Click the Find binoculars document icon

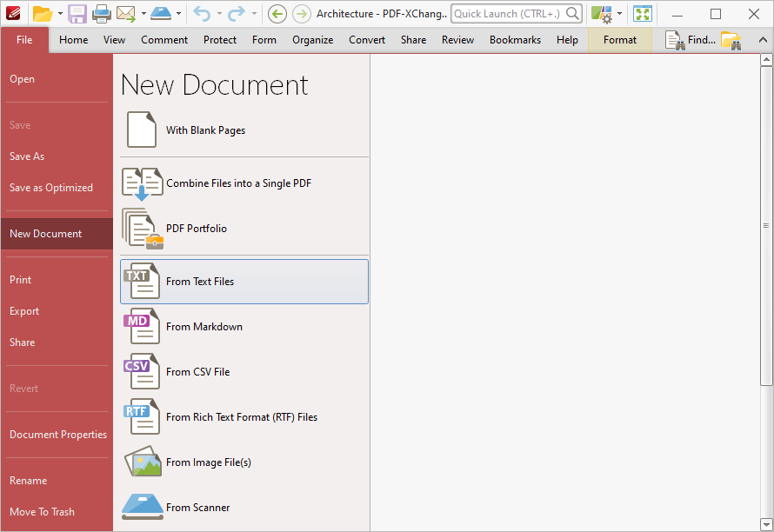pyautogui.click(x=674, y=40)
